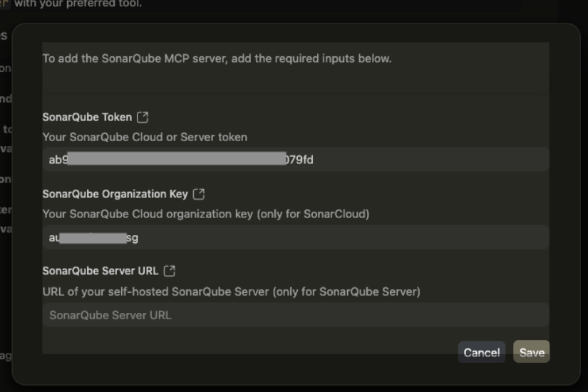
Task: Focus the SonarQube Token input field
Action: click(x=428, y=160)
